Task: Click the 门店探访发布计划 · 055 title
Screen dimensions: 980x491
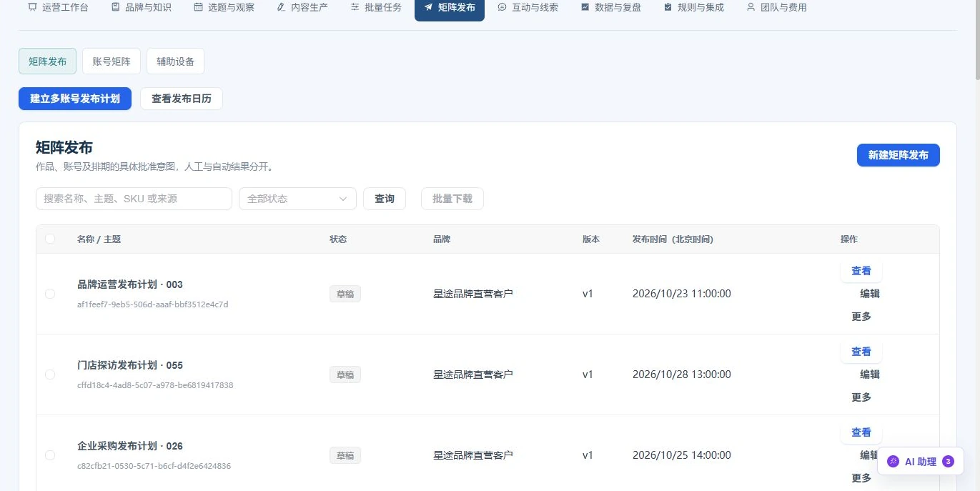Action: pos(130,365)
